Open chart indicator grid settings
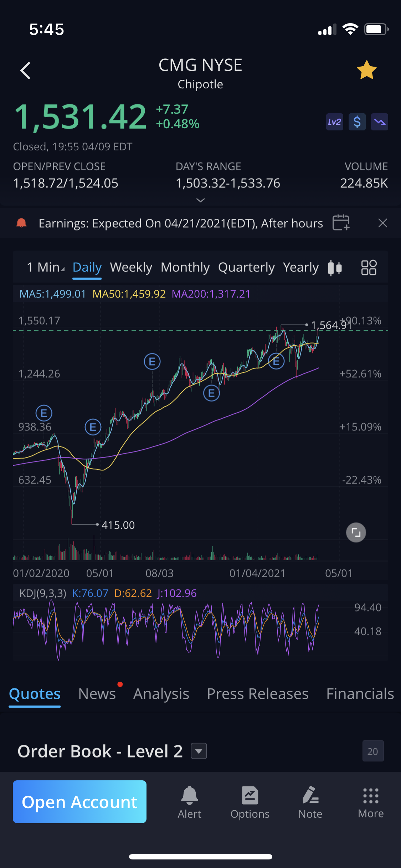The width and height of the screenshot is (401, 868). pyautogui.click(x=369, y=268)
